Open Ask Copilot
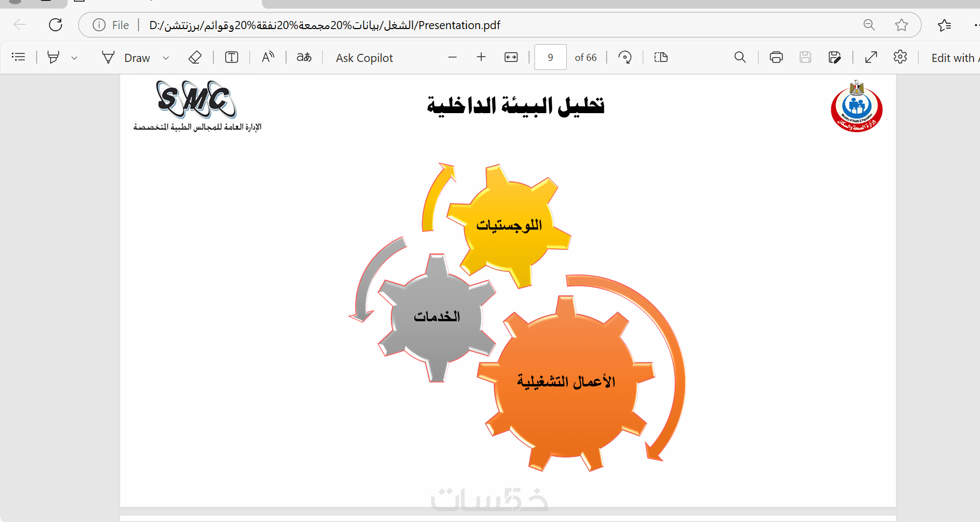Screen dimensions: 980x522 (x=364, y=58)
